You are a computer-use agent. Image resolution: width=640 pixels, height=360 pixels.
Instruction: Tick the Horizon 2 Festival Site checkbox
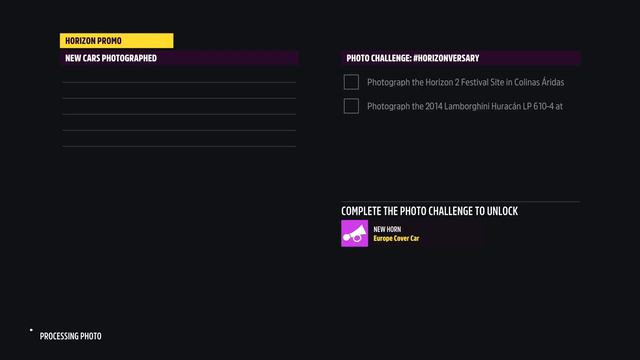coord(351,82)
